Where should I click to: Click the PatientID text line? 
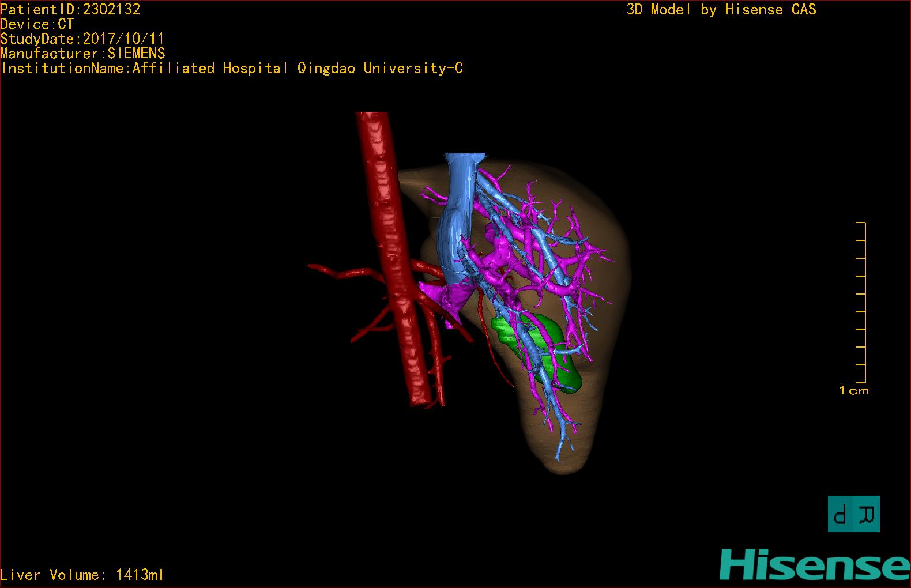[x=70, y=9]
